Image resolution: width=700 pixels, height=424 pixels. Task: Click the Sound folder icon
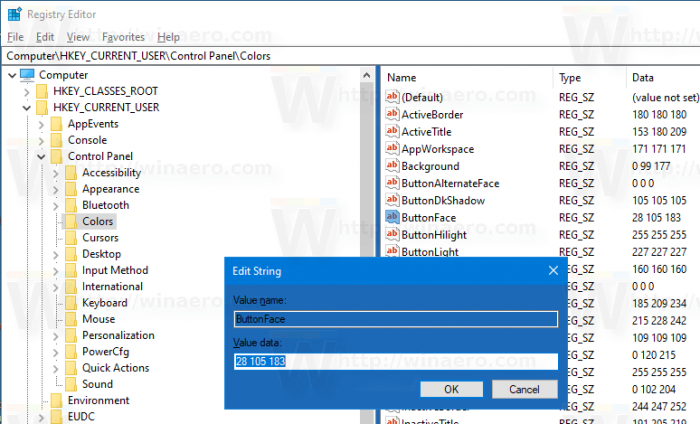pos(71,384)
